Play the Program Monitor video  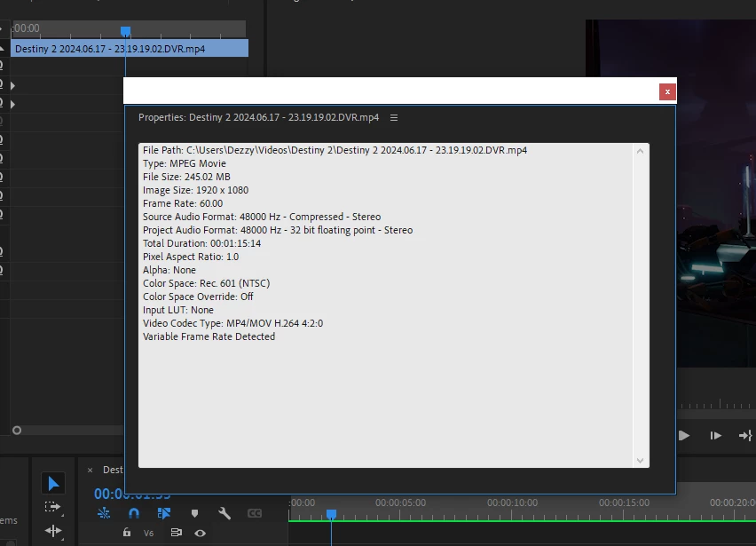tap(683, 436)
